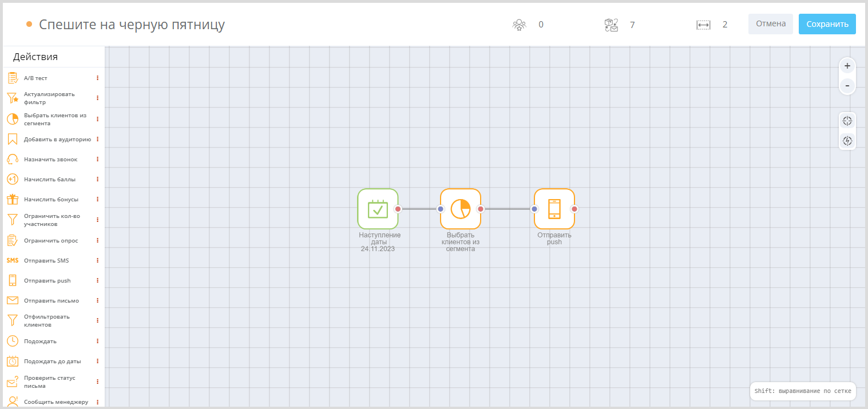Open options dots for Ограничить опрос
Viewport: 868px width, 409px height.
pos(97,240)
